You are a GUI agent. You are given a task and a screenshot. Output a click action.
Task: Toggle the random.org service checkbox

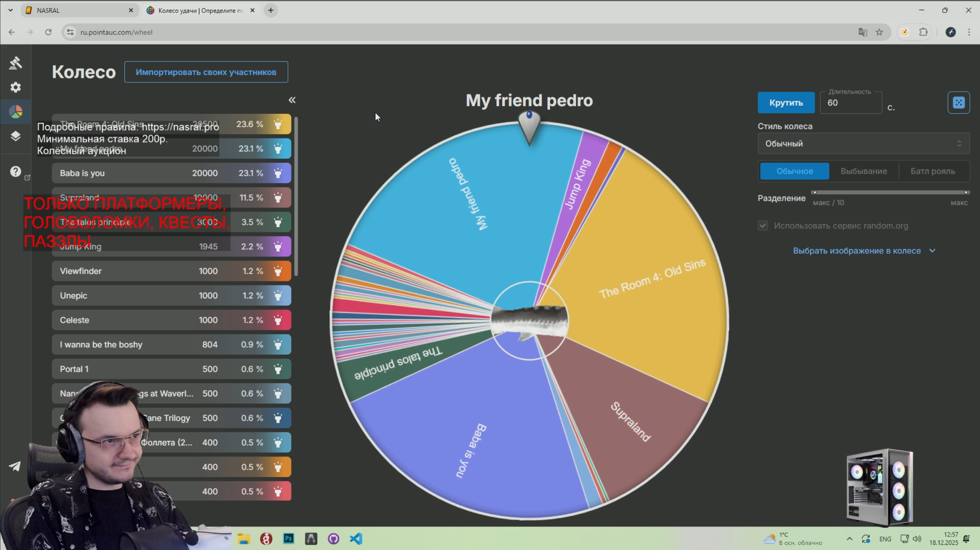(763, 226)
